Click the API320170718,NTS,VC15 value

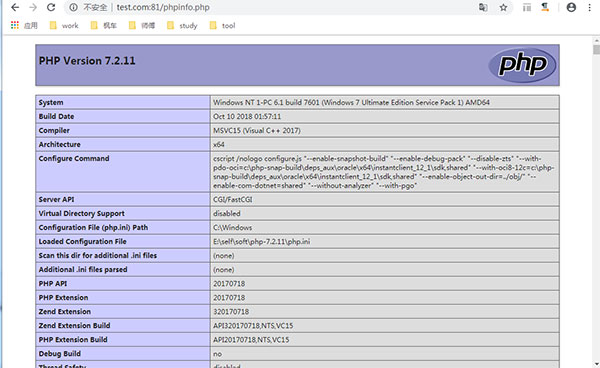pos(253,326)
